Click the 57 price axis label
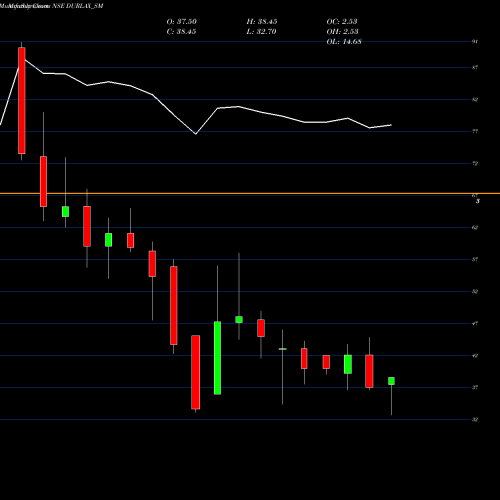 [x=475, y=259]
